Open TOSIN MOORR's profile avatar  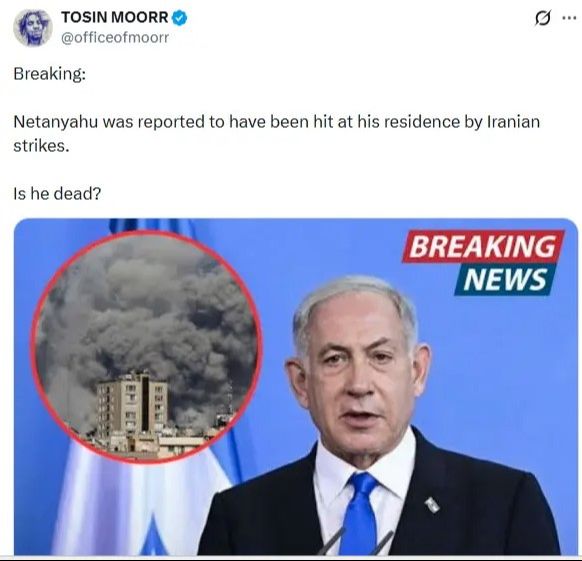coord(33,27)
